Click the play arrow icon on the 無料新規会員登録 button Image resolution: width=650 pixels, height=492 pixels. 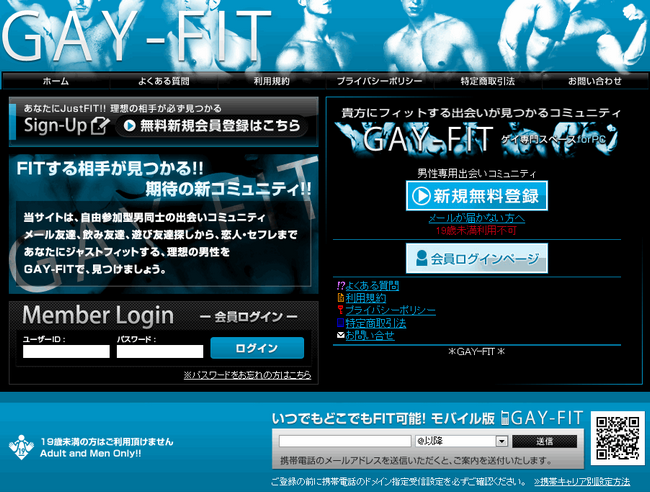click(129, 126)
